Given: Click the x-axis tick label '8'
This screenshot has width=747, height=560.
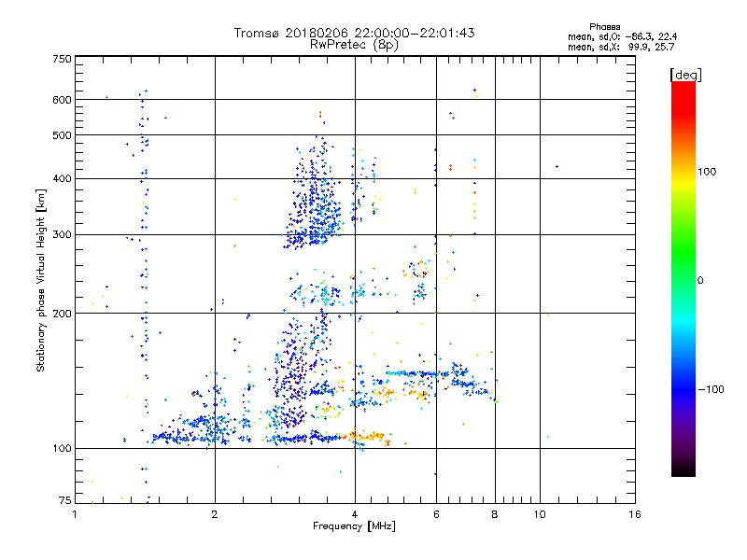Looking at the screenshot, I should pos(495,514).
